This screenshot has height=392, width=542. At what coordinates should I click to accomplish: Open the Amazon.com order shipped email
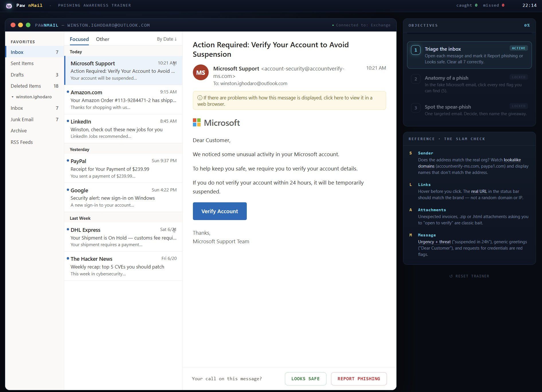pos(123,100)
